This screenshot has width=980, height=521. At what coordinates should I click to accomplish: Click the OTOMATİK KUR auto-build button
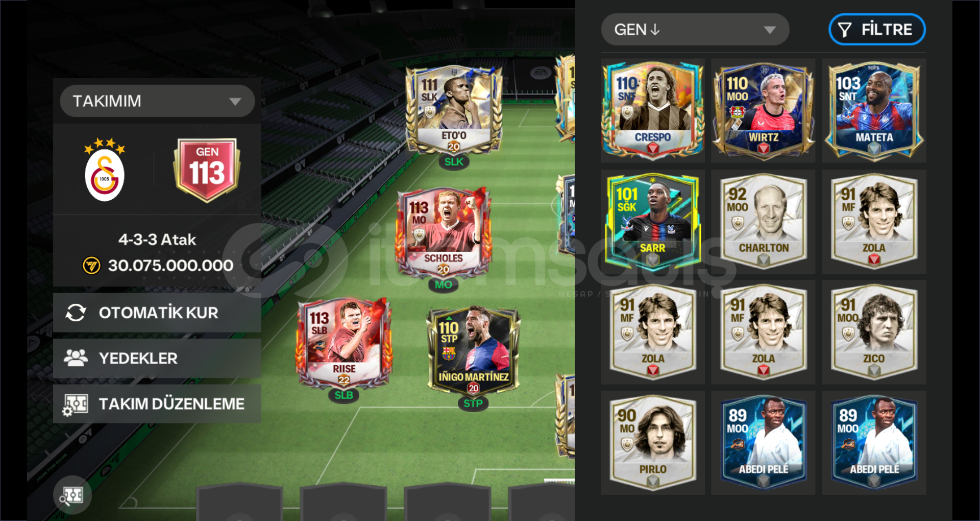tap(157, 313)
